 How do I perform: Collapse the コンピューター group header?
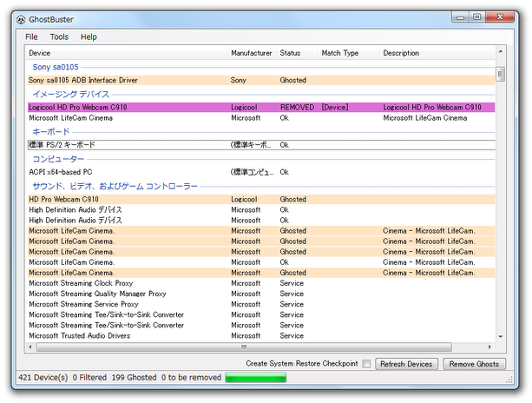coord(58,159)
